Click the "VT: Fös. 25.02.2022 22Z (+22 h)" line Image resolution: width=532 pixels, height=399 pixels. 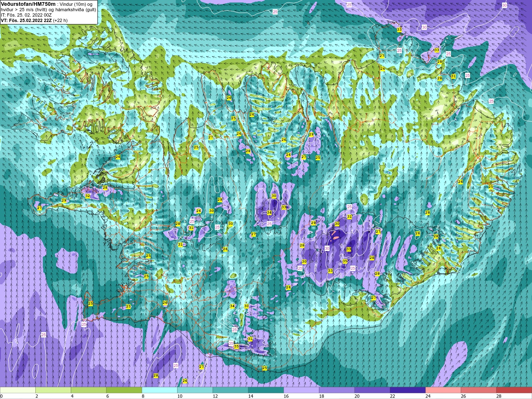34,20
